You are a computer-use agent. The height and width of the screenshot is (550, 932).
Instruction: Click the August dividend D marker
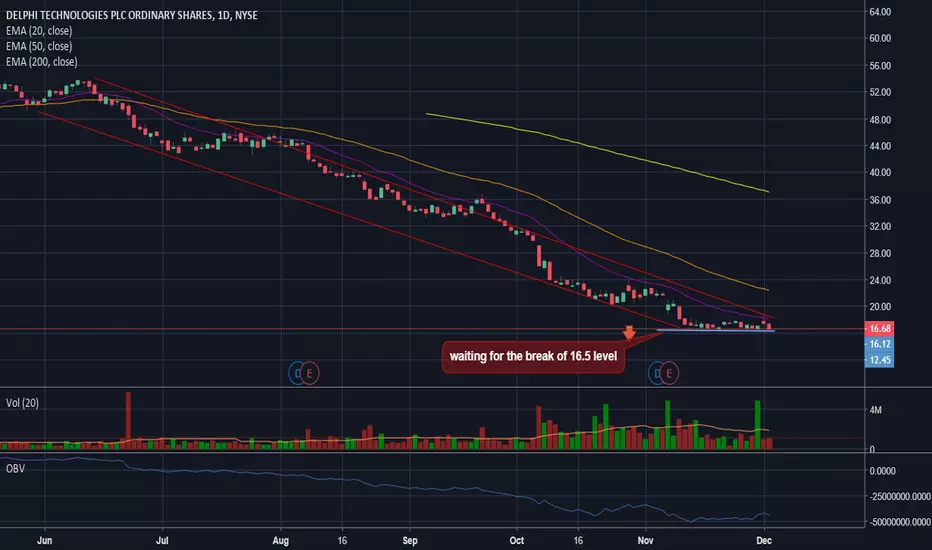click(297, 373)
